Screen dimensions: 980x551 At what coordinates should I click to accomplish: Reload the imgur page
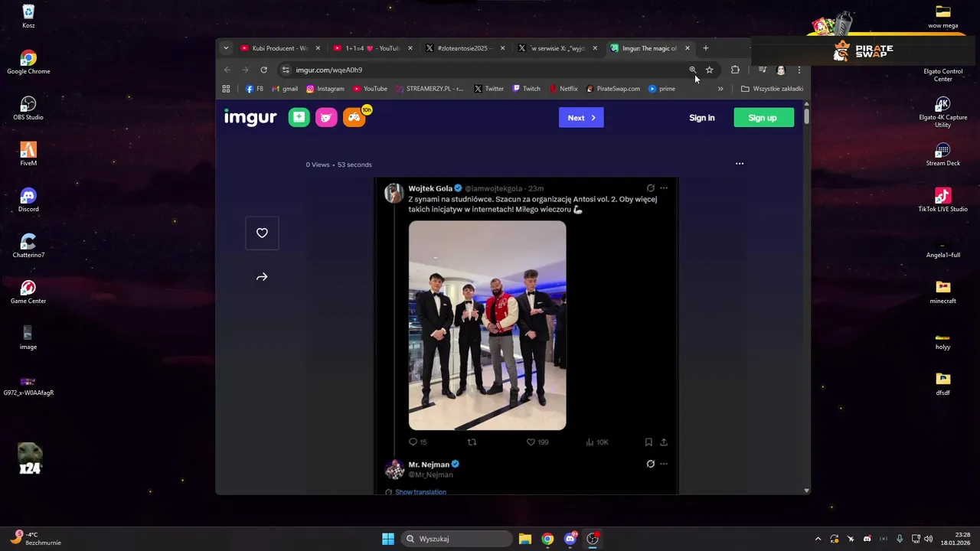(263, 70)
